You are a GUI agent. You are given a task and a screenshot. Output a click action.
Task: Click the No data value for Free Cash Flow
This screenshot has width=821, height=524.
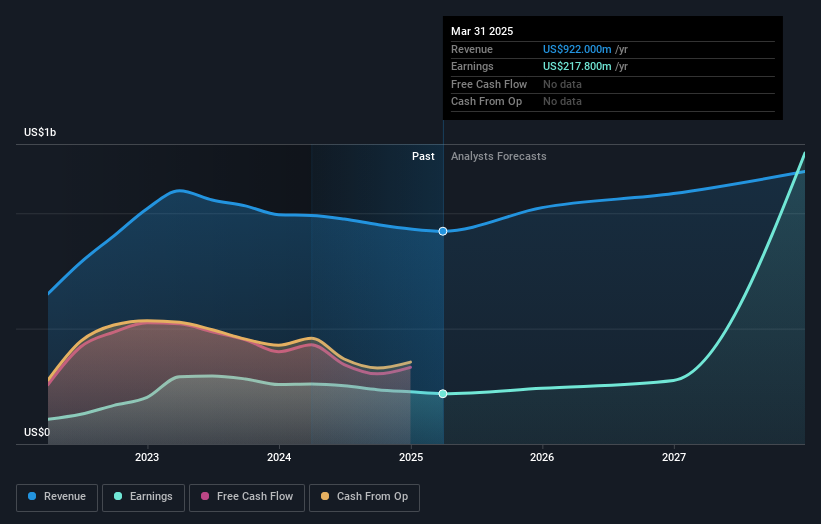click(562, 84)
